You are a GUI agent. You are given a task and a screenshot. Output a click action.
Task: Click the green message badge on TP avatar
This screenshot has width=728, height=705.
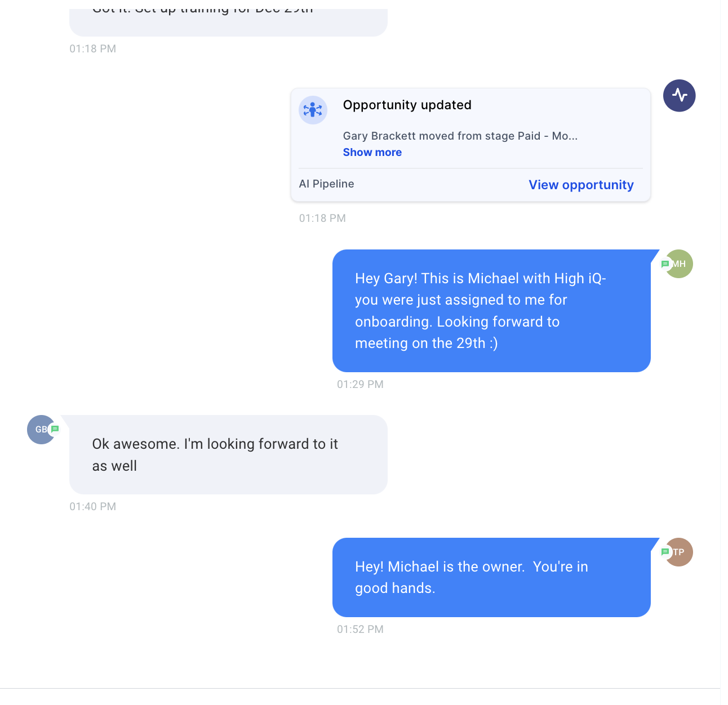[665, 552]
